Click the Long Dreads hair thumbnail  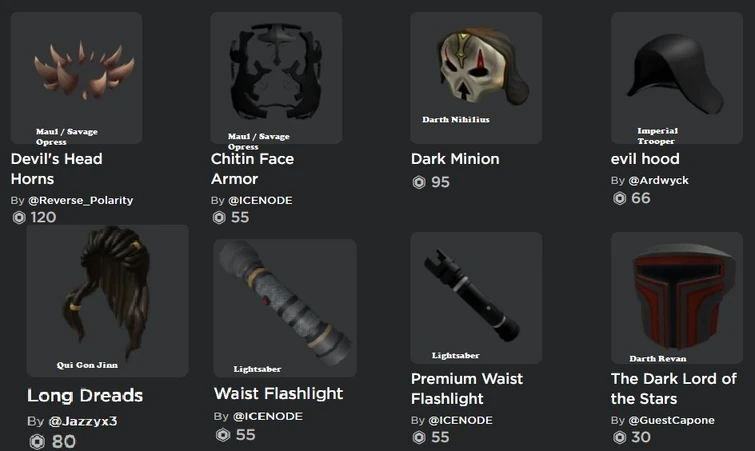tap(107, 301)
